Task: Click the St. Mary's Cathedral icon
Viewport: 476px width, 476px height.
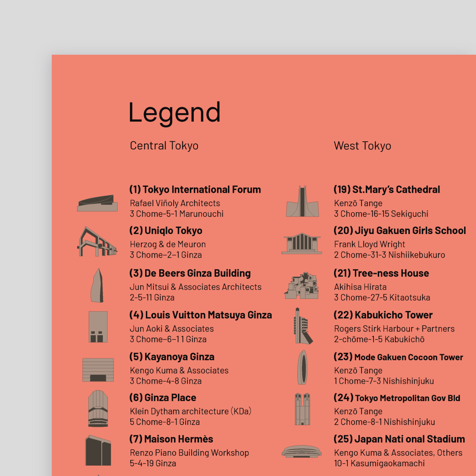Action: click(302, 201)
